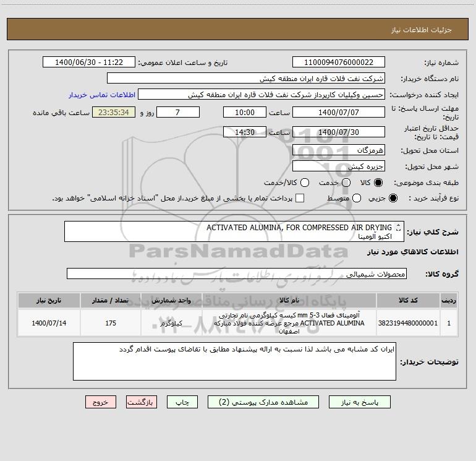This screenshot has height=461, width=476.
Task: Click the جزئیات اطلاعات نیاز header title
Action: pos(422,30)
